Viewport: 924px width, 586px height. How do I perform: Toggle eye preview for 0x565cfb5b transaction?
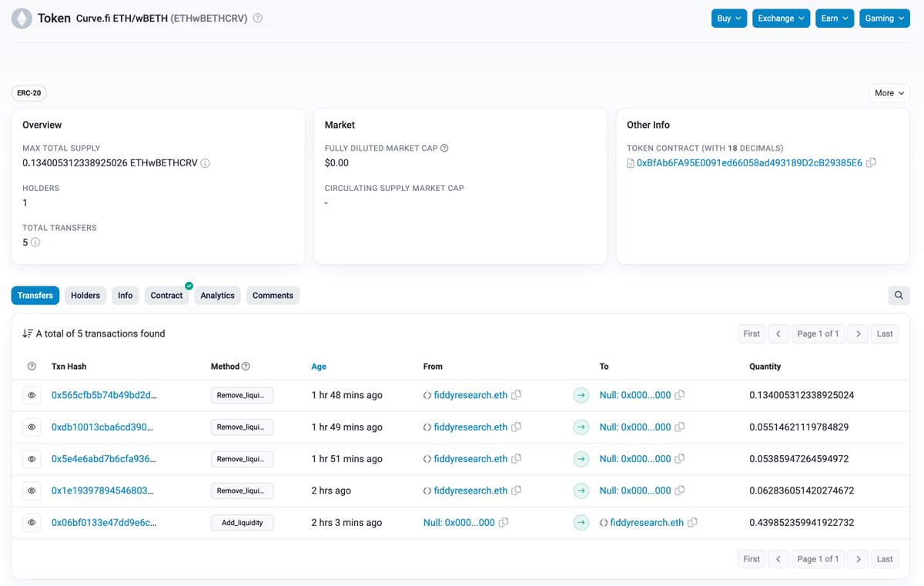tap(32, 395)
